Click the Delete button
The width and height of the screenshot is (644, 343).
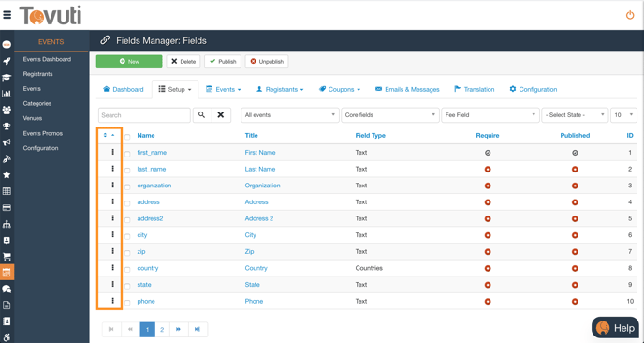click(x=183, y=61)
